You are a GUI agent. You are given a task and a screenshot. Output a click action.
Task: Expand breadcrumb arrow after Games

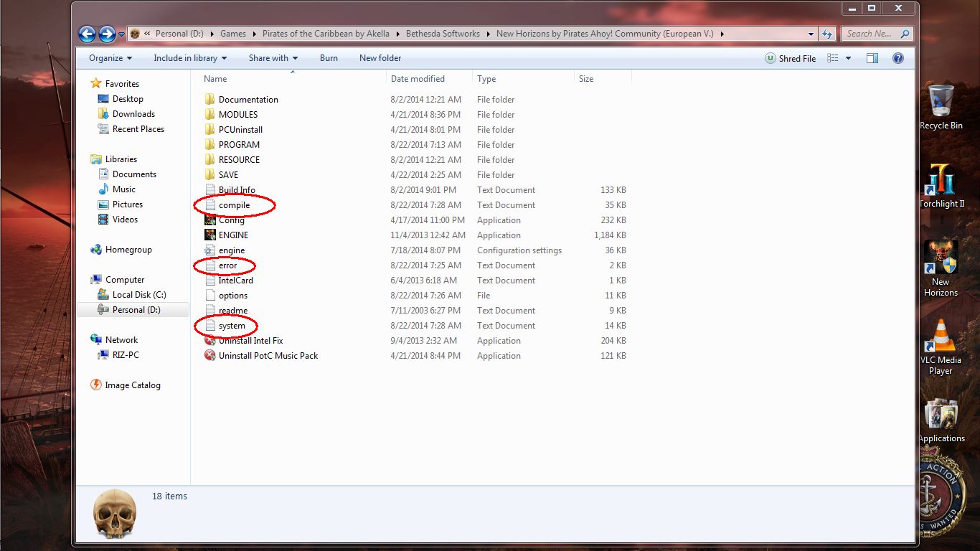(x=254, y=34)
